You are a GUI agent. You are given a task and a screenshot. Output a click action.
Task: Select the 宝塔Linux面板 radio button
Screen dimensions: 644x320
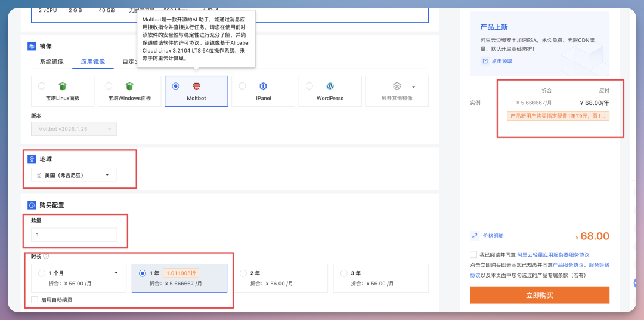point(42,86)
